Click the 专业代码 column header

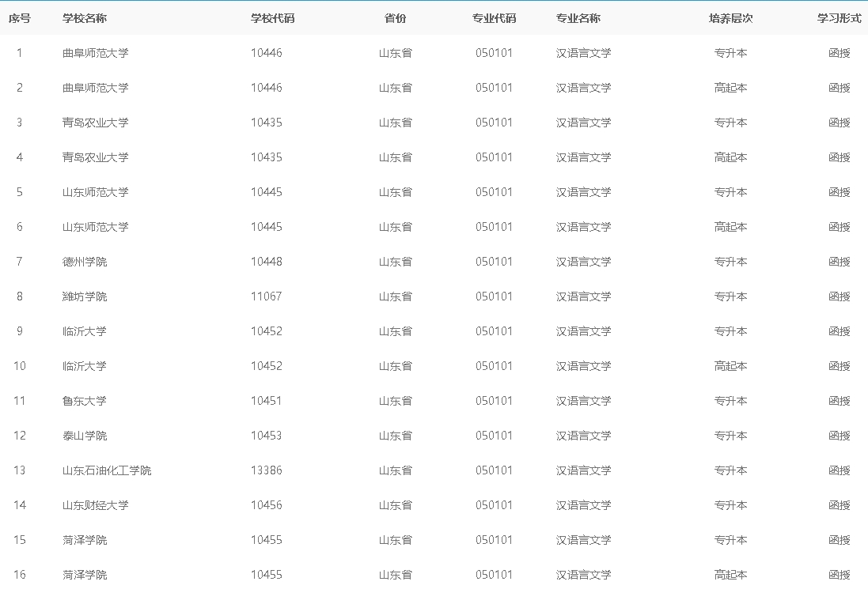coord(494,18)
